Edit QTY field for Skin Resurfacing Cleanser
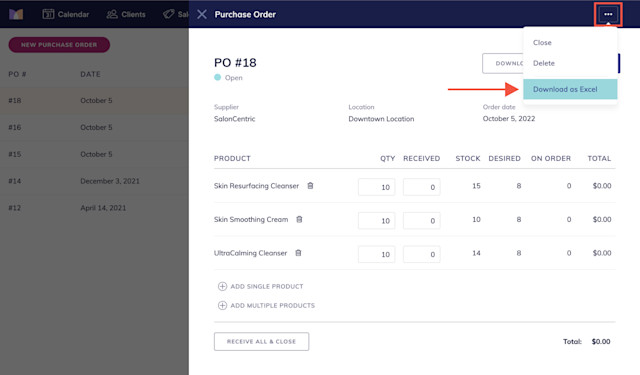The width and height of the screenshot is (640, 375). [x=376, y=187]
